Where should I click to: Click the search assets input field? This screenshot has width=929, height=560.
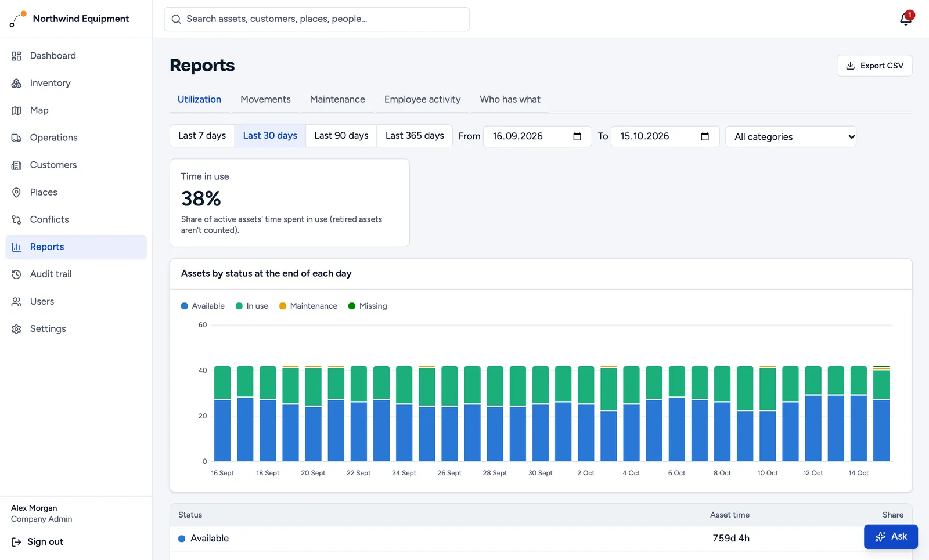click(317, 19)
